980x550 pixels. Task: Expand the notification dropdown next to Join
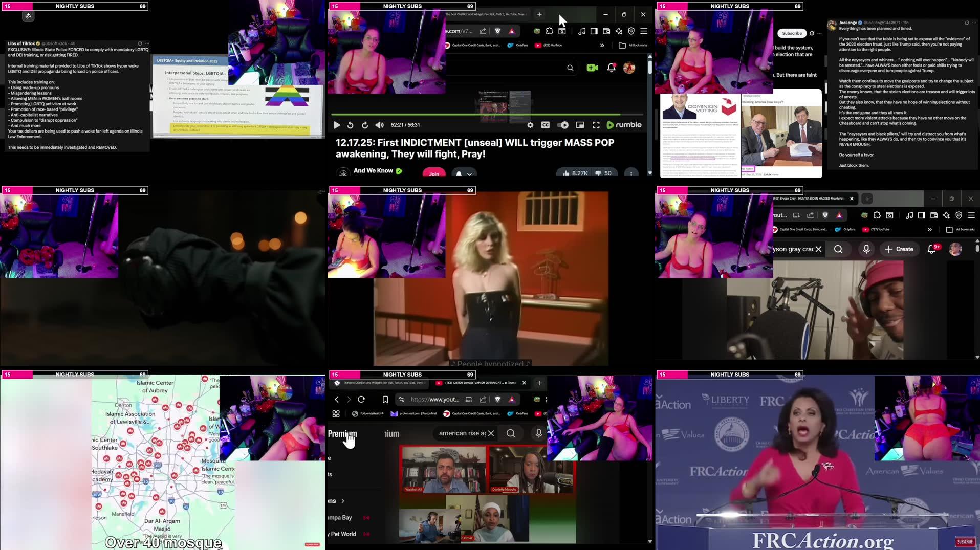(464, 173)
